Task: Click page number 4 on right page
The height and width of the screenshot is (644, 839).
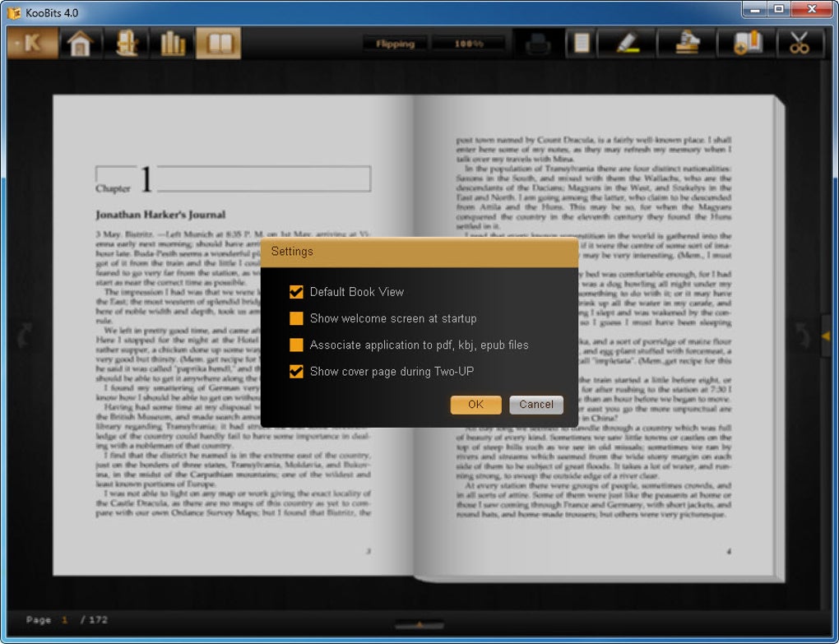Action: [729, 551]
